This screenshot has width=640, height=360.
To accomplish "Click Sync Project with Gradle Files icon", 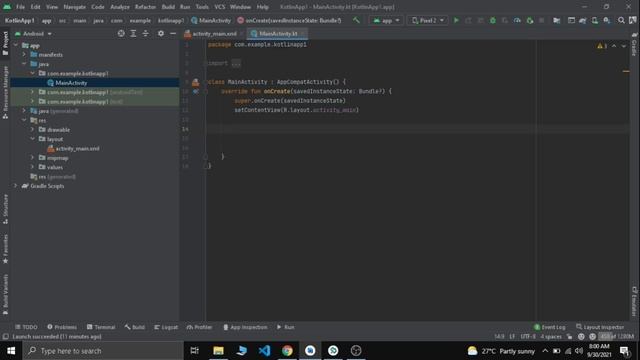I will coord(583,20).
